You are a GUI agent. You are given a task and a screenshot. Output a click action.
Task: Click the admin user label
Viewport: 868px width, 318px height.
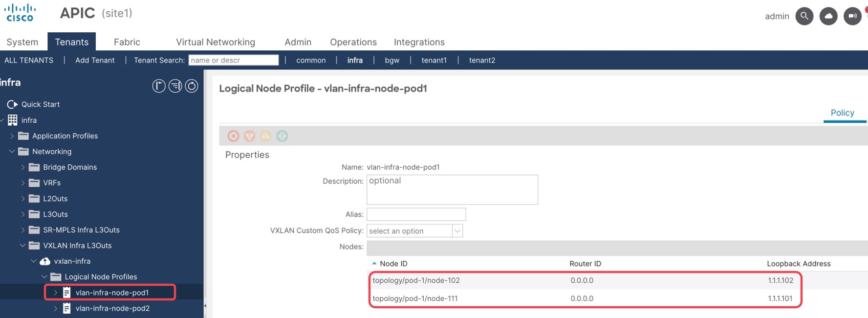point(777,16)
